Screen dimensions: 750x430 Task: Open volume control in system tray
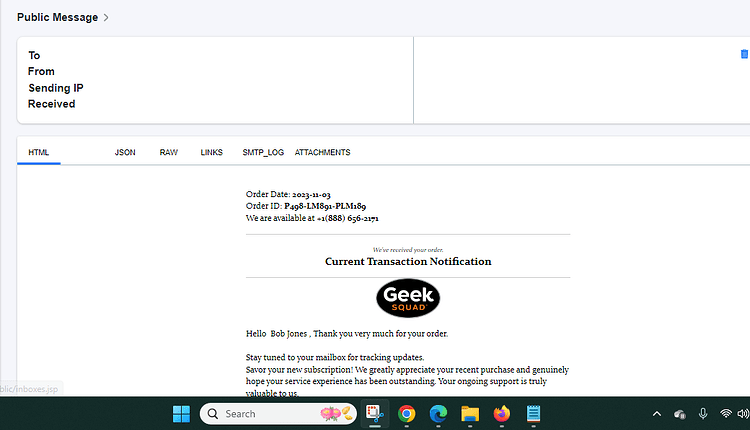point(743,414)
